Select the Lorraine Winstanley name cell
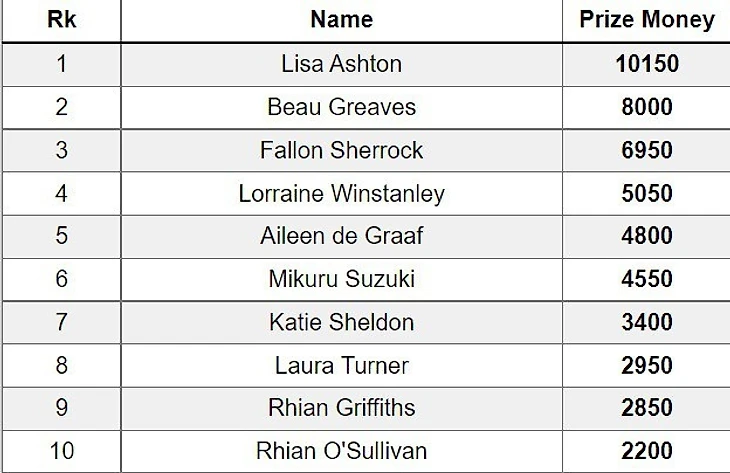This screenshot has width=730, height=473. pos(342,194)
